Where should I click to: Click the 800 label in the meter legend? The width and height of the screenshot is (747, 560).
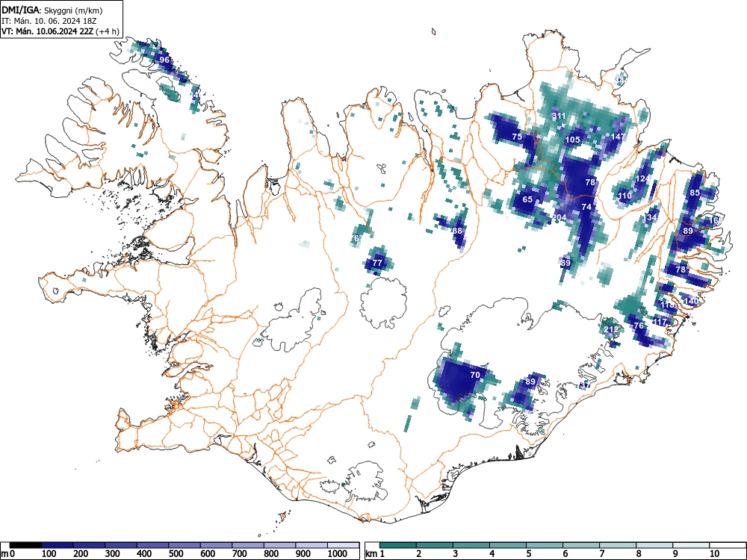coord(271,554)
